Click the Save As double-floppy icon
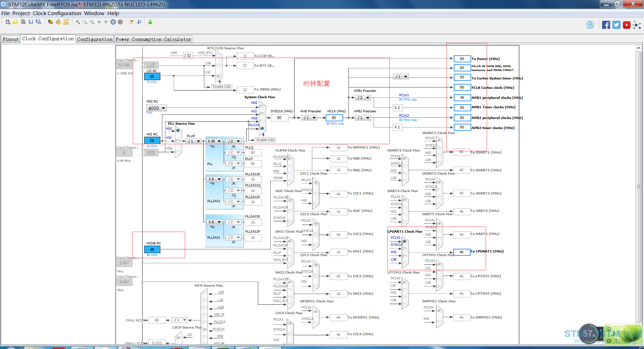 pos(39,22)
